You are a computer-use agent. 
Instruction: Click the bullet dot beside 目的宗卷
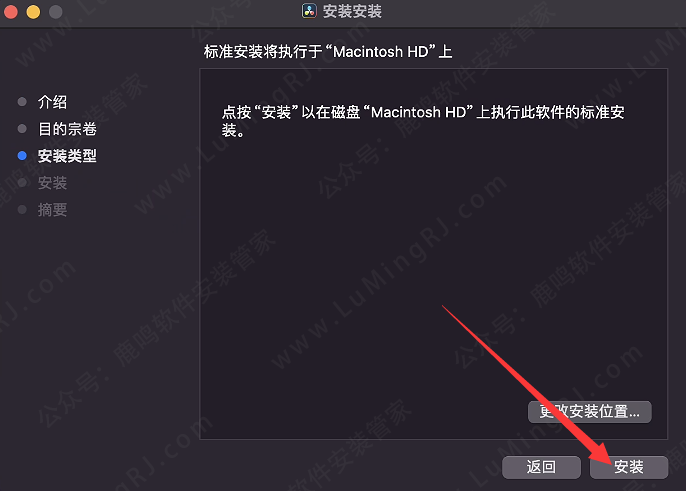[x=22, y=129]
